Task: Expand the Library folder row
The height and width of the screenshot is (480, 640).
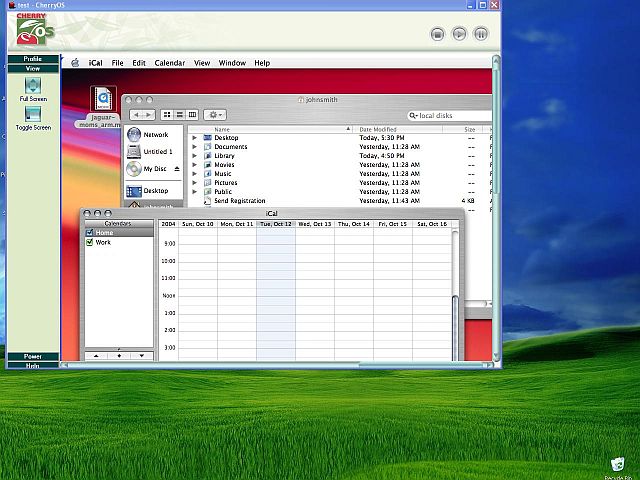Action: click(x=195, y=156)
